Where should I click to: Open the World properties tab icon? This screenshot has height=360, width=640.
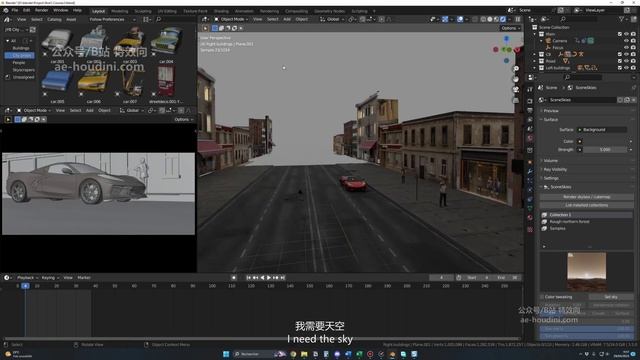pyautogui.click(x=530, y=139)
